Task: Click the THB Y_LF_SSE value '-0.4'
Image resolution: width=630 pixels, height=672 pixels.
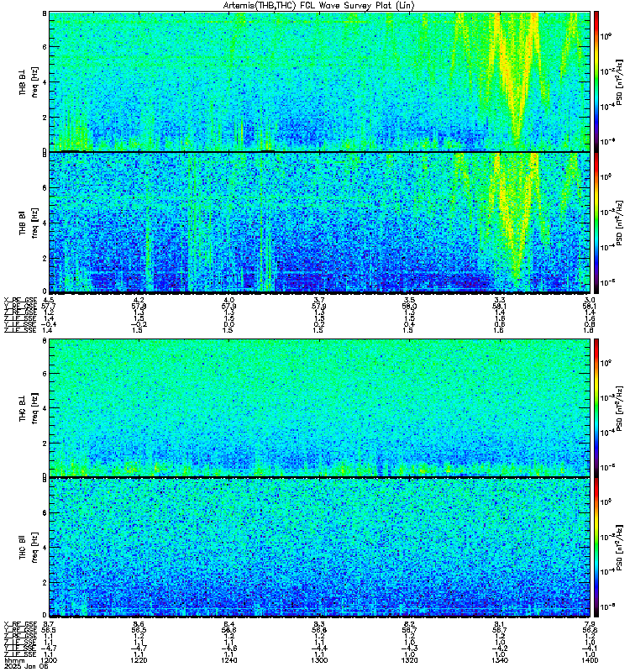Action: tap(49, 324)
